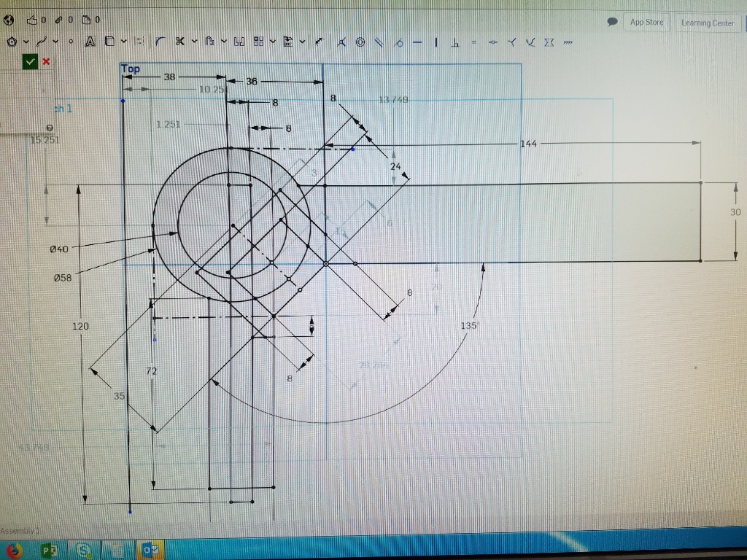The width and height of the screenshot is (747, 560).
Task: Accept the sketch with the green checkmark
Action: [x=30, y=62]
